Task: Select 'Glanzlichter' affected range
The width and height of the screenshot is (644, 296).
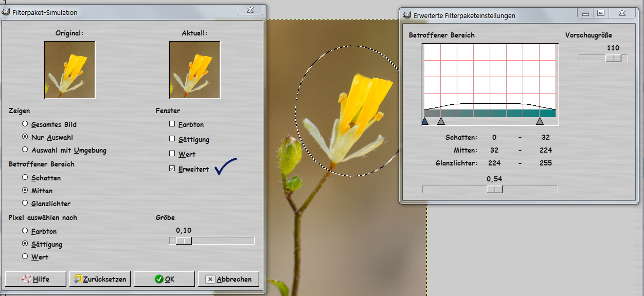Action: (25, 203)
